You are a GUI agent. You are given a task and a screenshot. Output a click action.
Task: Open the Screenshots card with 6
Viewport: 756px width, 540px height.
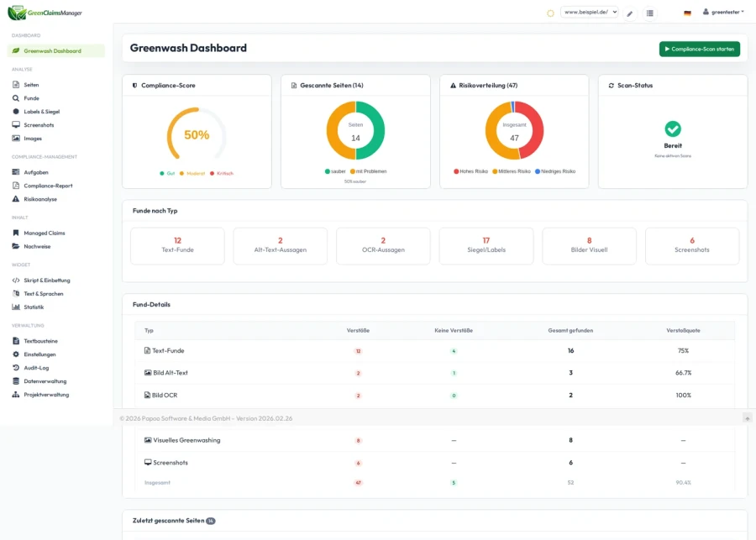point(692,246)
